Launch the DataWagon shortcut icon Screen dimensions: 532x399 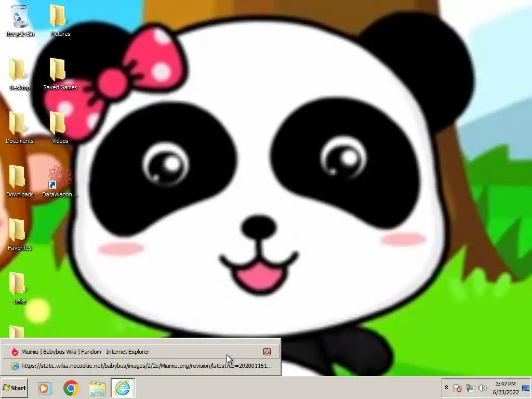click(60, 181)
